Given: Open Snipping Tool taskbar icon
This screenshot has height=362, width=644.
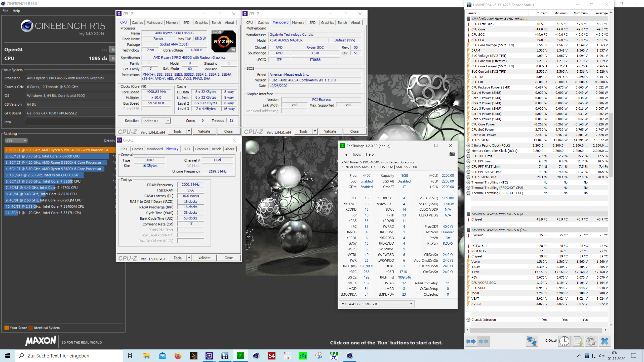Looking at the screenshot, I should [x=318, y=356].
